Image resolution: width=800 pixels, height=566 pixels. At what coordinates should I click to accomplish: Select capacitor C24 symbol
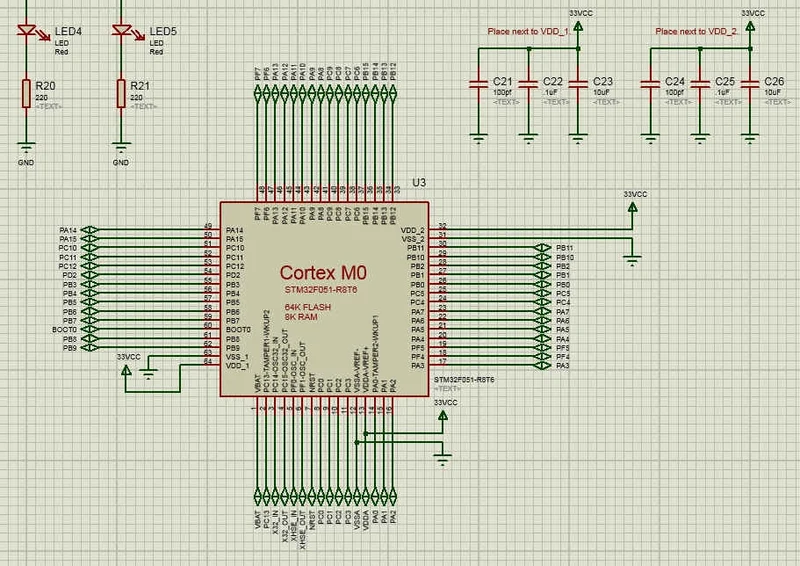[650, 84]
